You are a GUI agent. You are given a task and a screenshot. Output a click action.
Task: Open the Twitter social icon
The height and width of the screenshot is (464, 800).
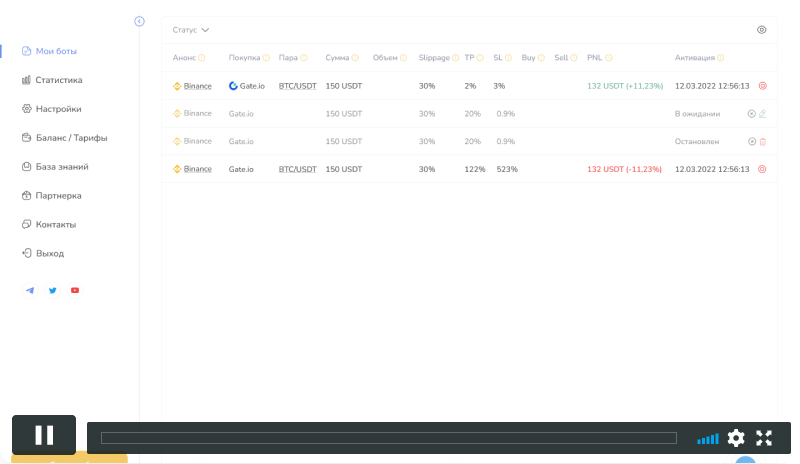coord(53,291)
